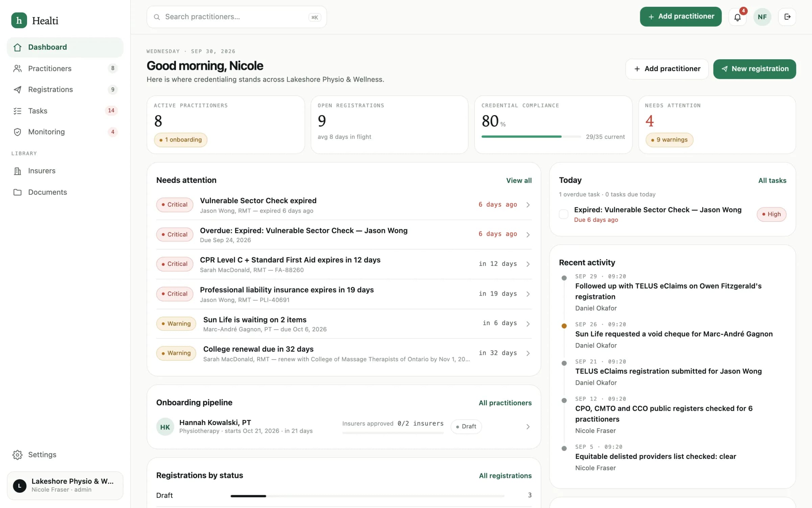
Task: Go to Dashboard in sidebar
Action: pos(65,47)
